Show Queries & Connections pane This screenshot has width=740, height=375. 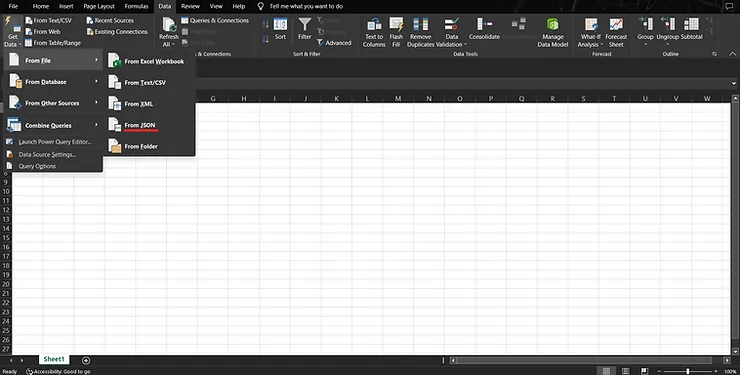click(x=215, y=20)
